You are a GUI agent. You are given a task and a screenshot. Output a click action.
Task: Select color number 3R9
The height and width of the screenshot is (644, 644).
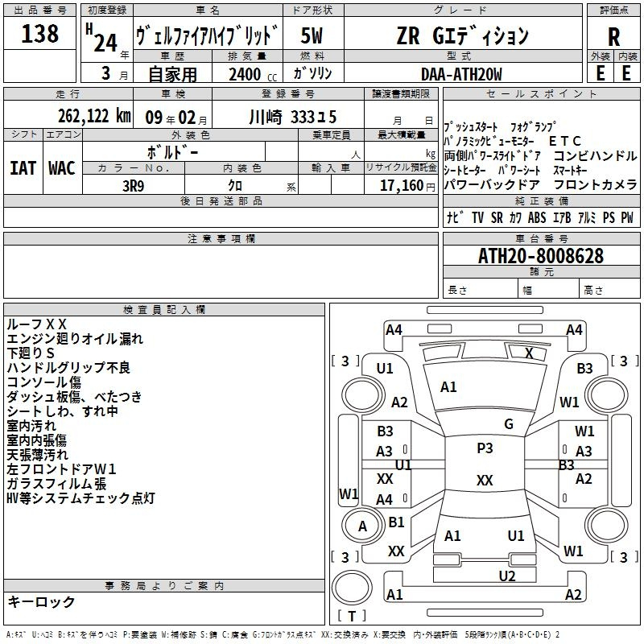coord(133,185)
